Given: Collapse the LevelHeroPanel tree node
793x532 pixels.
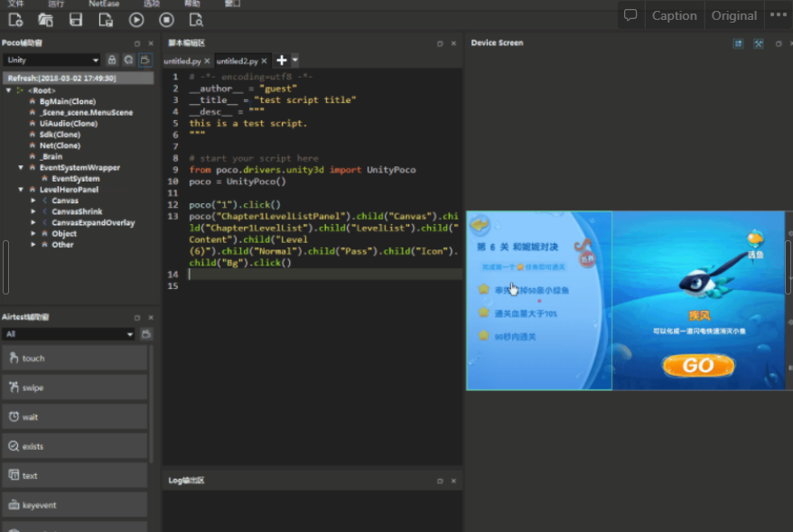Looking at the screenshot, I should 21,190.
